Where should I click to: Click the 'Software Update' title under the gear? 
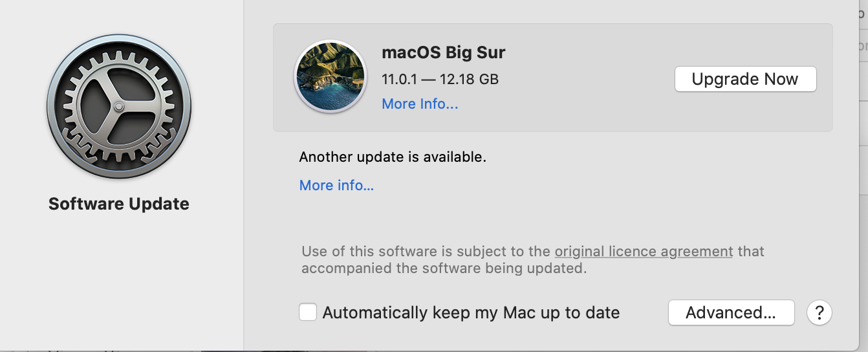pos(119,204)
